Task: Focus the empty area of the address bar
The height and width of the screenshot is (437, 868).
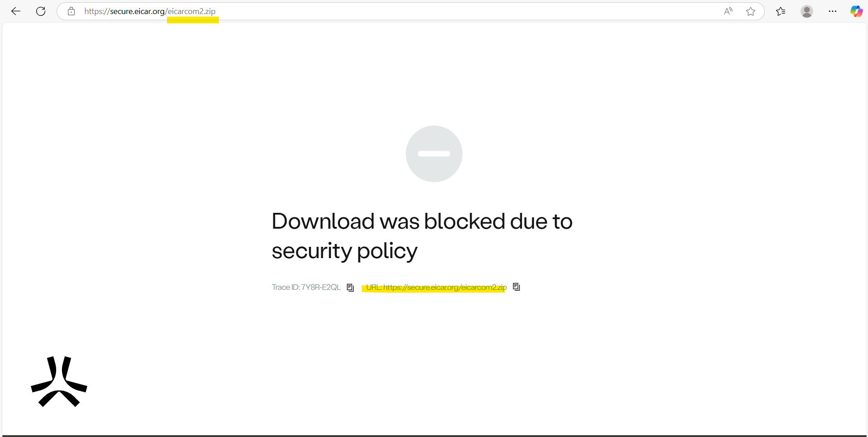Action: [453, 11]
